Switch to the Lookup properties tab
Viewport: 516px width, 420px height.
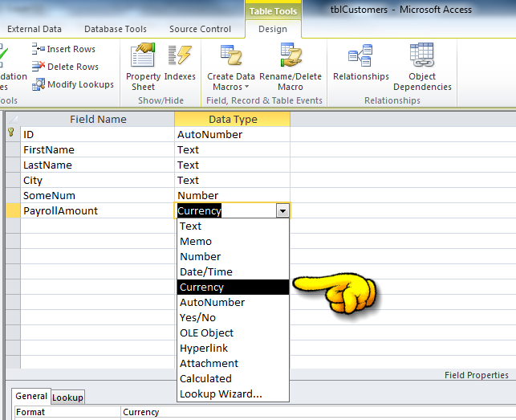click(x=67, y=398)
